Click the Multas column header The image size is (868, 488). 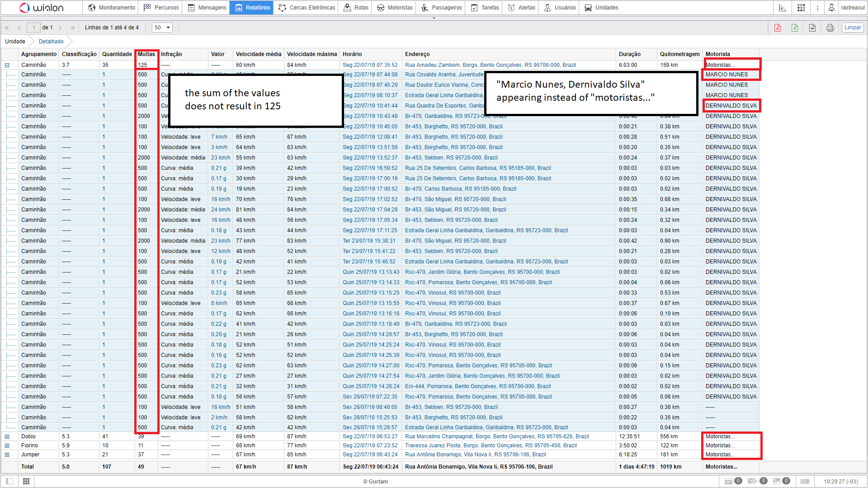click(x=146, y=54)
